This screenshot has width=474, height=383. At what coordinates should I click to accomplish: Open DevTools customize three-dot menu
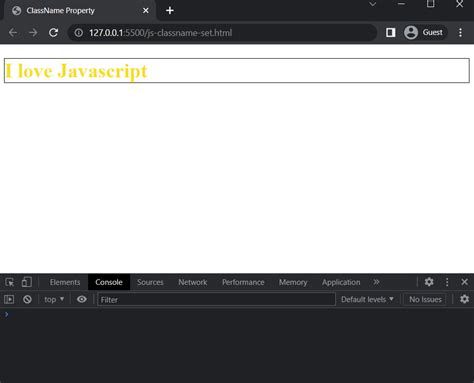447,282
